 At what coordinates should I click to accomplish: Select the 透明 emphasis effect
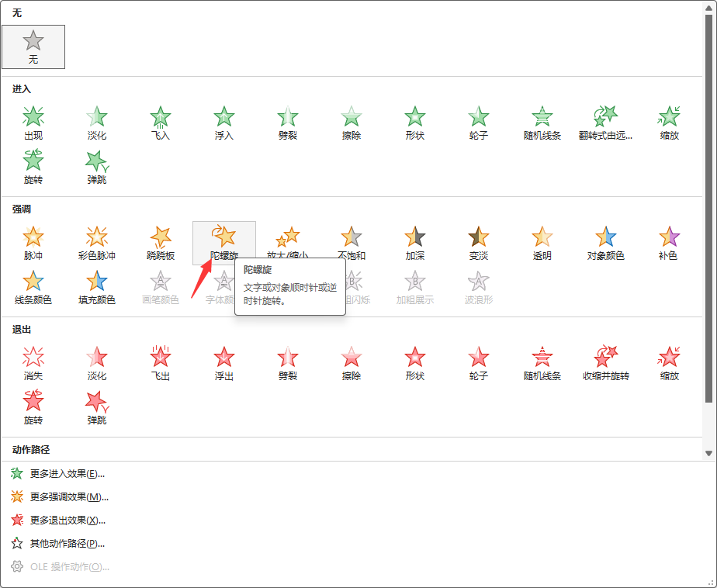tap(542, 244)
